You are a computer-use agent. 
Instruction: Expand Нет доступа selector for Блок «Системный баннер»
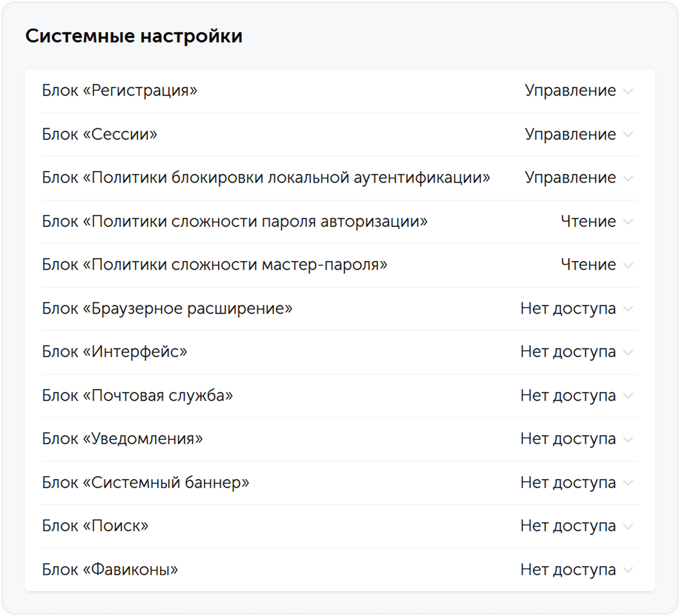628,482
